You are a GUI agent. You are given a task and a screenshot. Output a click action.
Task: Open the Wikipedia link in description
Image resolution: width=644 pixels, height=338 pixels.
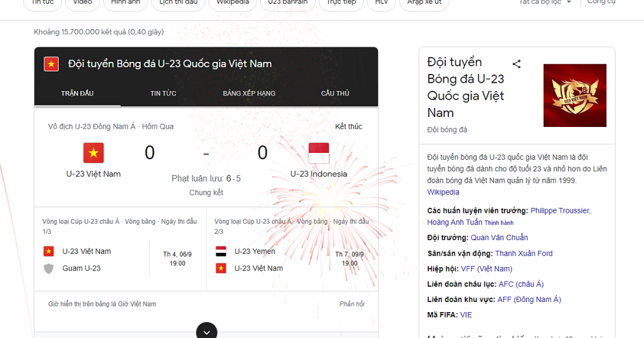tap(443, 192)
